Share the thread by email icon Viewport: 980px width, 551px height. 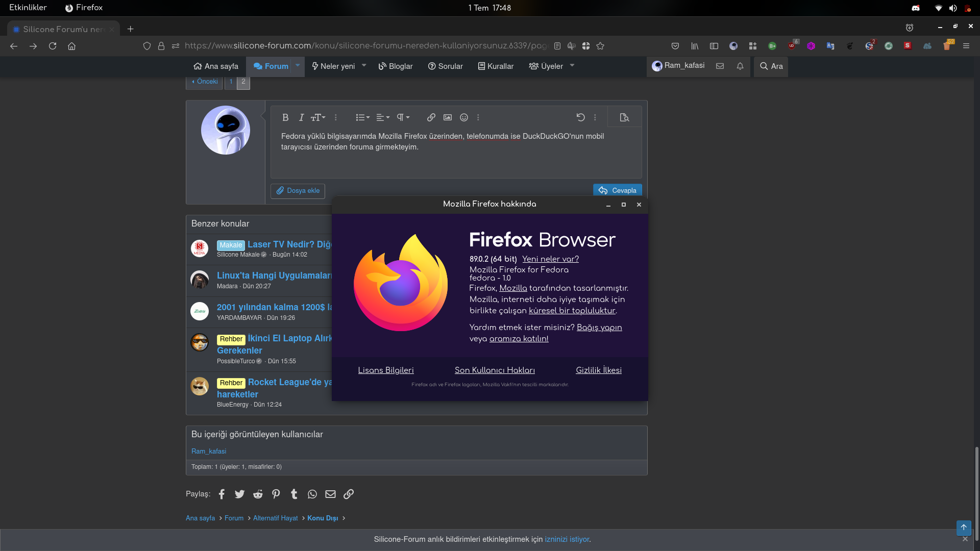330,494
